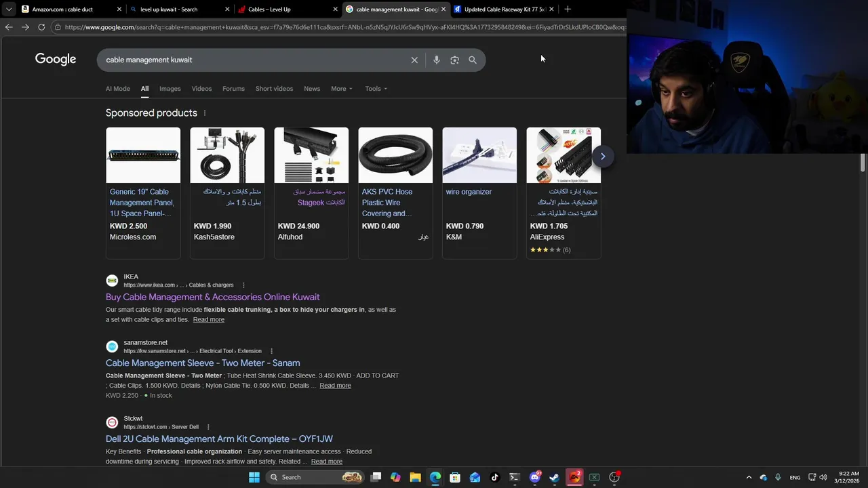Screen dimensions: 868x488
Task: Reload the page in browser
Action: click(41, 27)
